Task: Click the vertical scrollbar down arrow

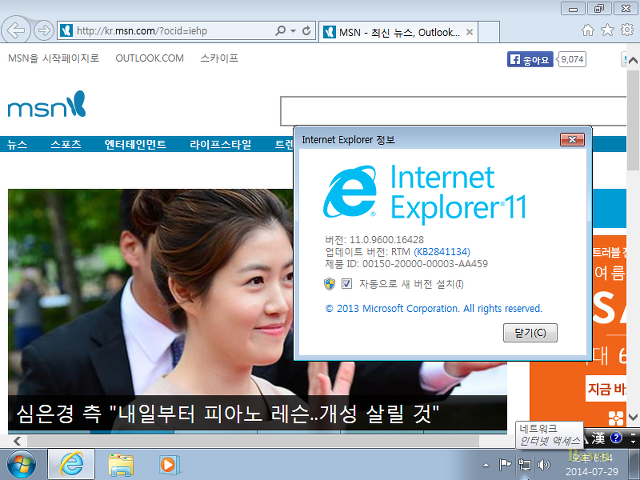Action: point(633,417)
